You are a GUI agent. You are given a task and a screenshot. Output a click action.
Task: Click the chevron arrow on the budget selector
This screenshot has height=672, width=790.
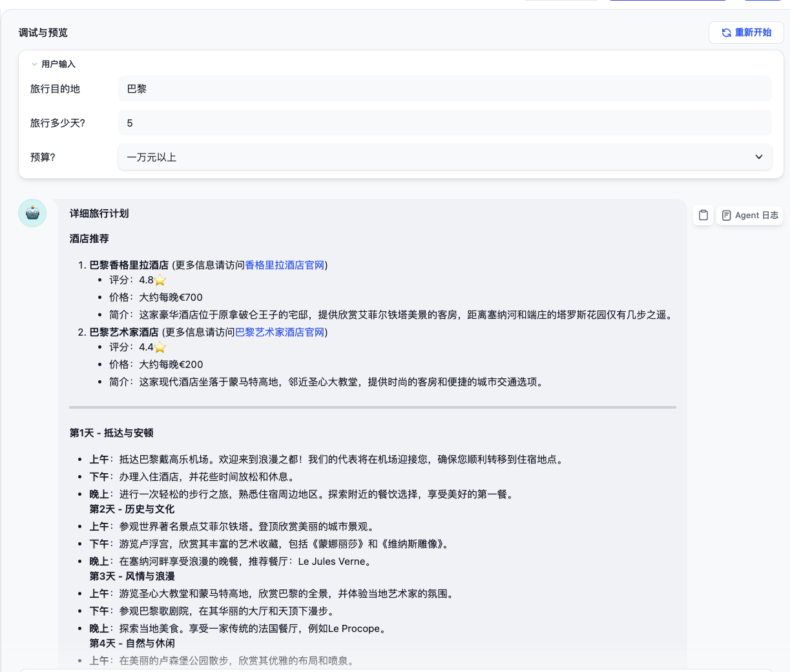[x=760, y=157]
